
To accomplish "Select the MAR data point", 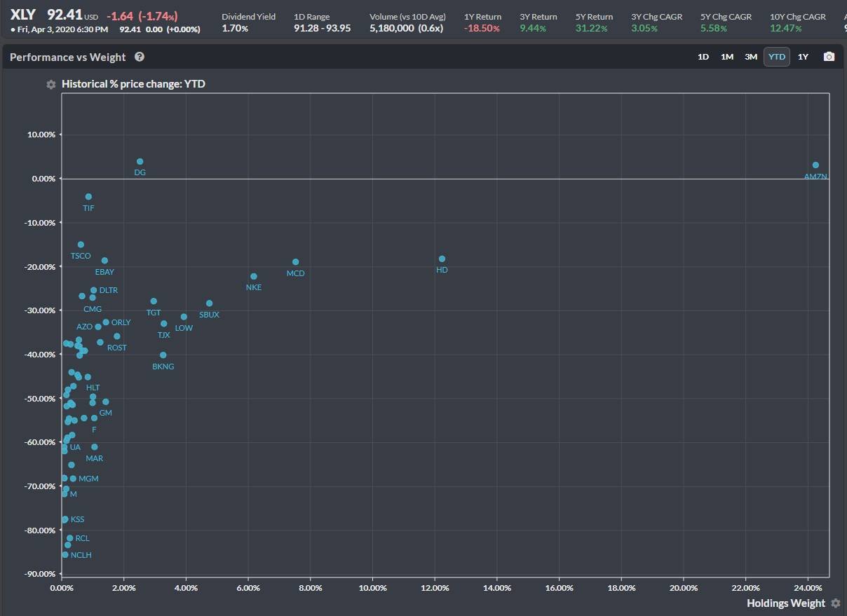I will pyautogui.click(x=95, y=447).
